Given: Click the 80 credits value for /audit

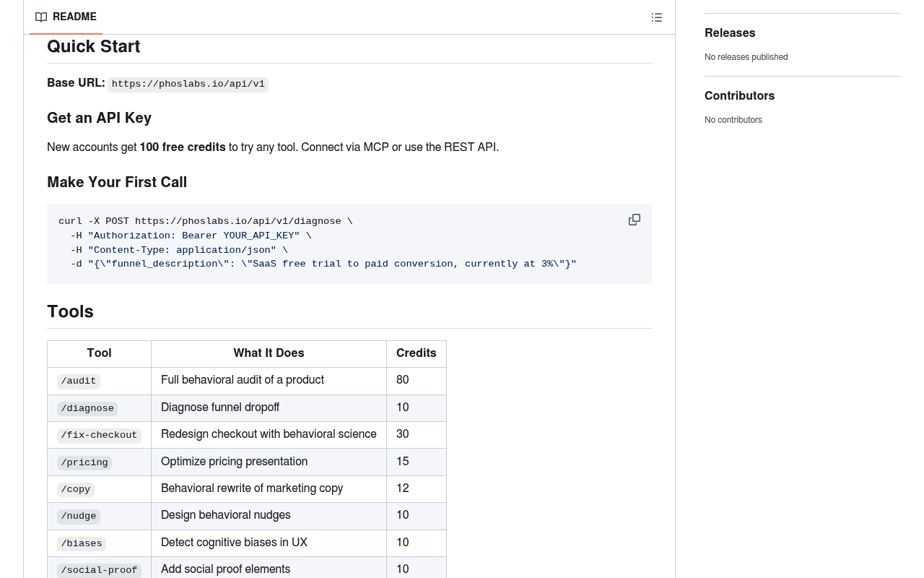Looking at the screenshot, I should pos(403,381).
